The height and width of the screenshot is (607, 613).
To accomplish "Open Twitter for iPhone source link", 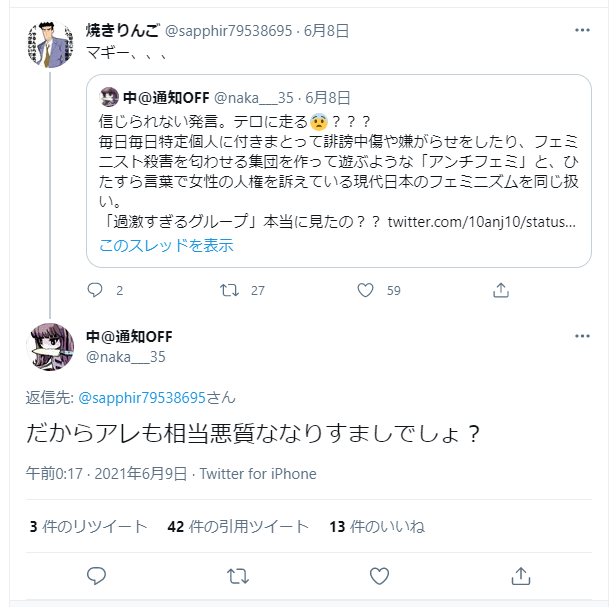I will 258,474.
